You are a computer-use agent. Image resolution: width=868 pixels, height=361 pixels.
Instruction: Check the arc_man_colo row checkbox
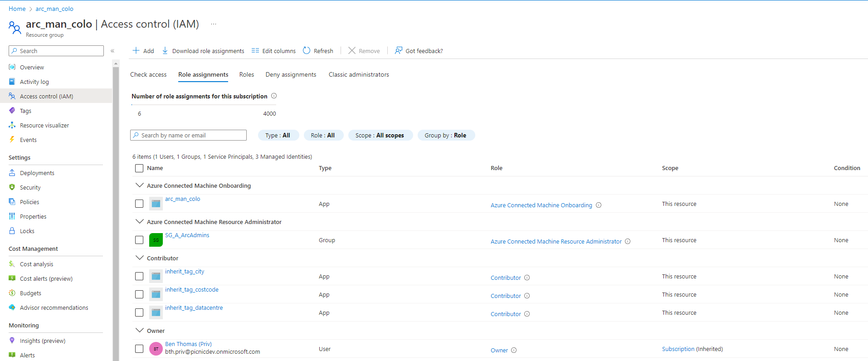139,204
